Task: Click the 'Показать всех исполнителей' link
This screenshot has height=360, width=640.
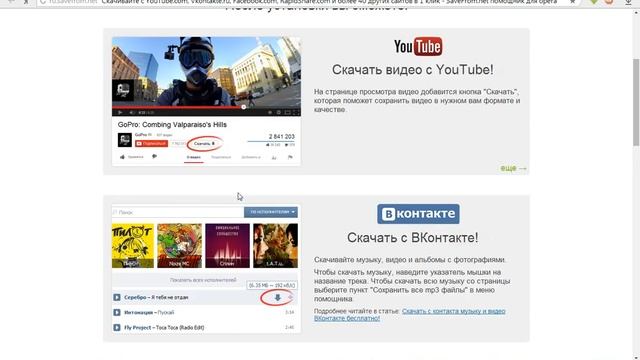Action: [203, 280]
